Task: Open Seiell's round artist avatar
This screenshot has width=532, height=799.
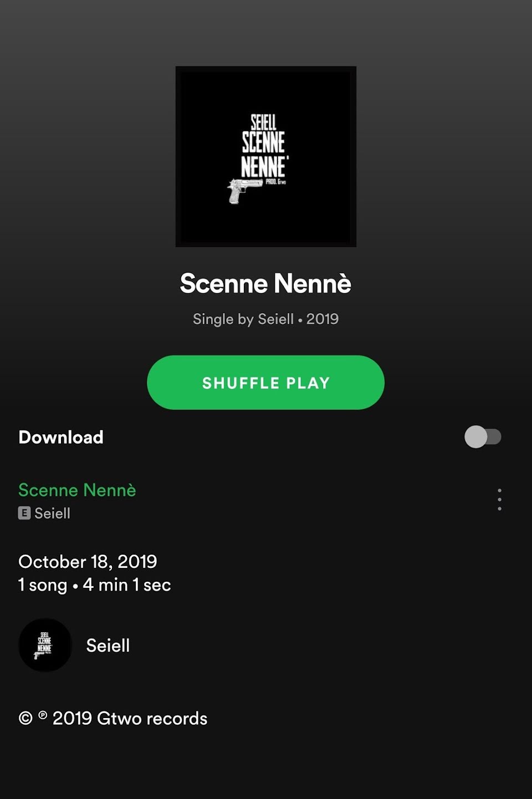Action: point(45,645)
